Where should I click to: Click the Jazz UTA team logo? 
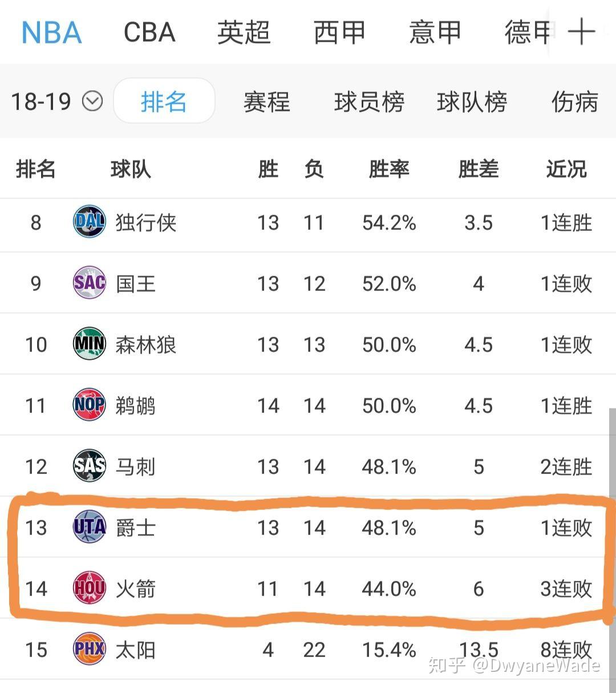click(x=88, y=527)
